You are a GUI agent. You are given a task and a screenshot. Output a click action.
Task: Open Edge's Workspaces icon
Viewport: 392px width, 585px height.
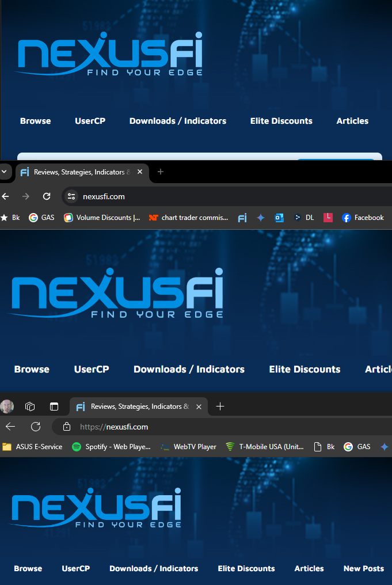[x=30, y=407]
